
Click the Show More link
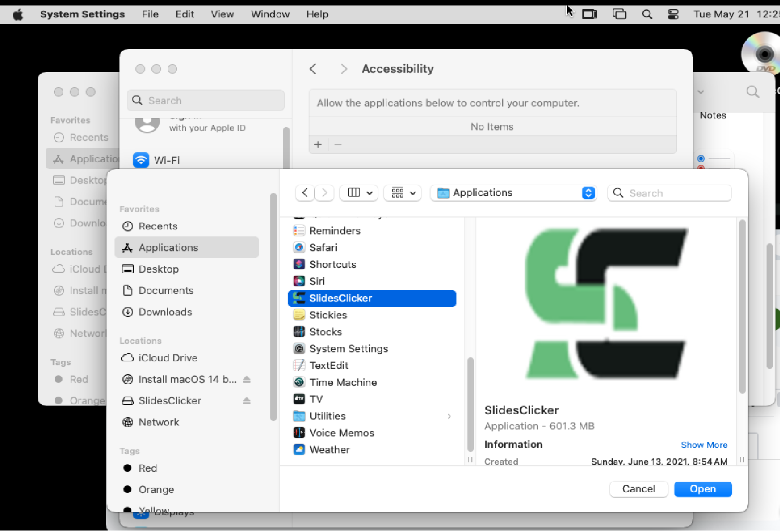[x=704, y=445]
